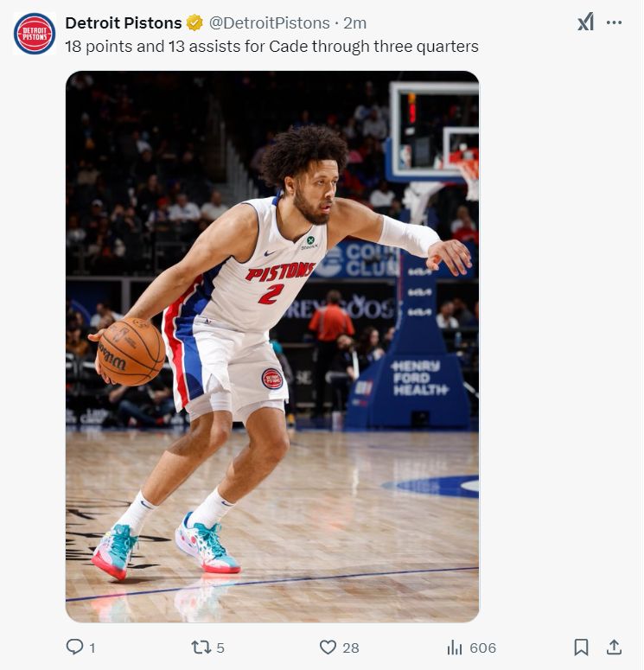Click the 606 views count
Viewport: 644px width, 670px height.
click(482, 648)
